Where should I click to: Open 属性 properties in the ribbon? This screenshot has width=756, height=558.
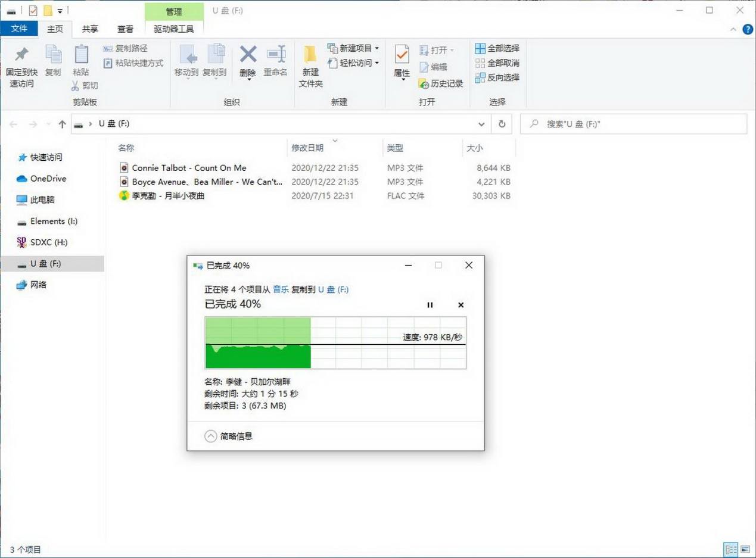[402, 55]
